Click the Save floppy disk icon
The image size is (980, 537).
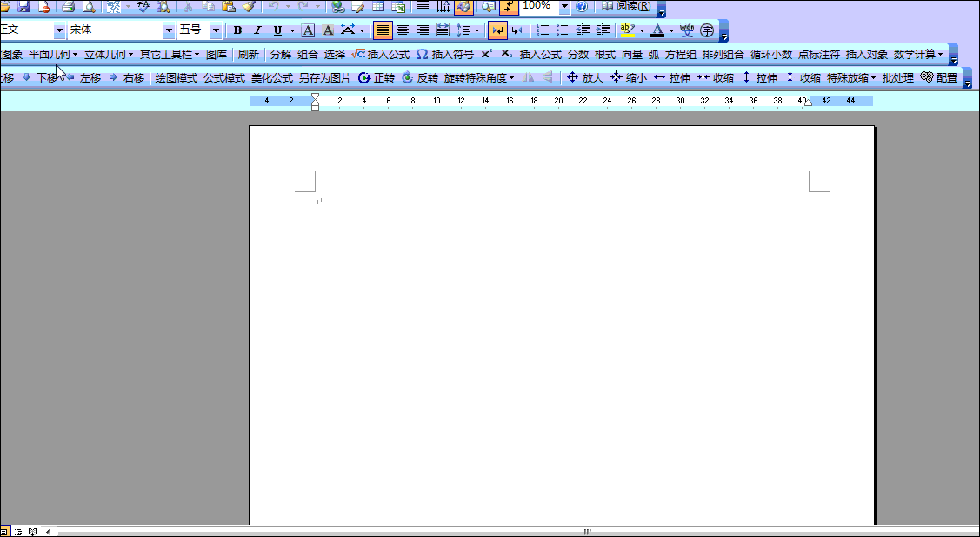tap(23, 6)
